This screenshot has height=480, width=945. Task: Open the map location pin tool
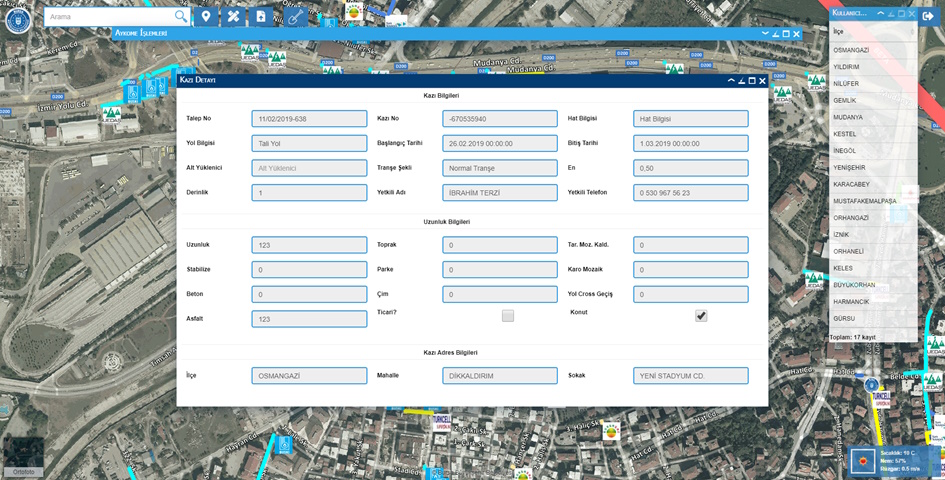[206, 17]
